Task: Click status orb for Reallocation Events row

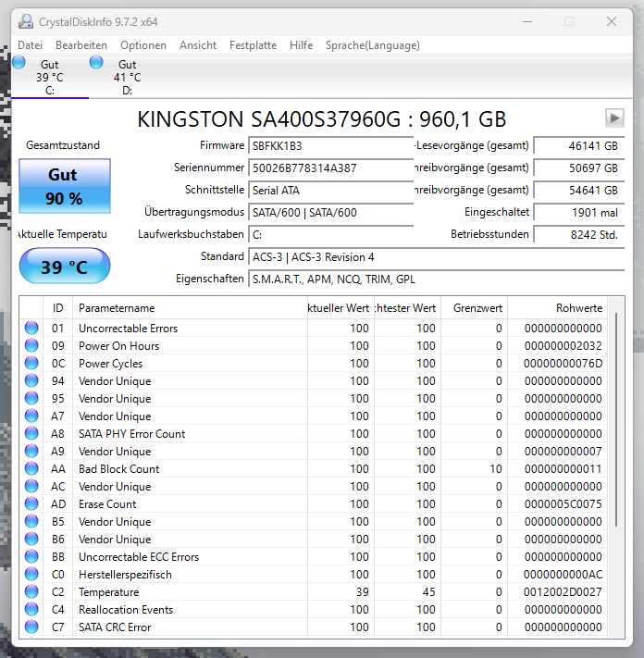Action: (x=31, y=609)
